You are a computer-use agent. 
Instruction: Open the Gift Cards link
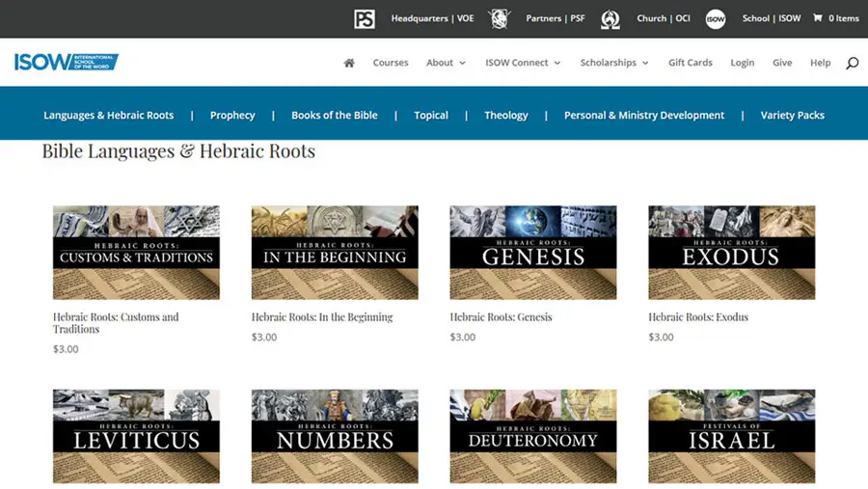point(691,63)
